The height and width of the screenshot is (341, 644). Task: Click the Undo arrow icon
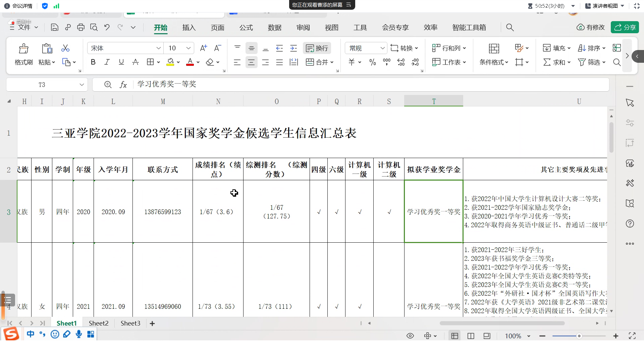coord(107,28)
